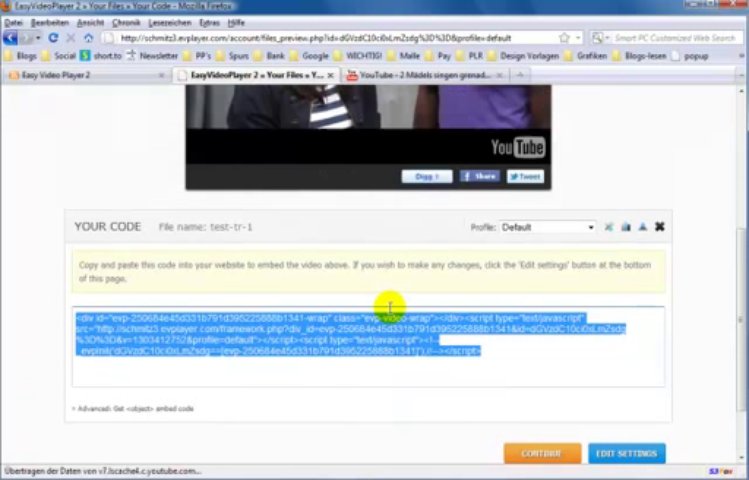Click the orange Continue button
Screen dimensions: 749x480
[541, 453]
